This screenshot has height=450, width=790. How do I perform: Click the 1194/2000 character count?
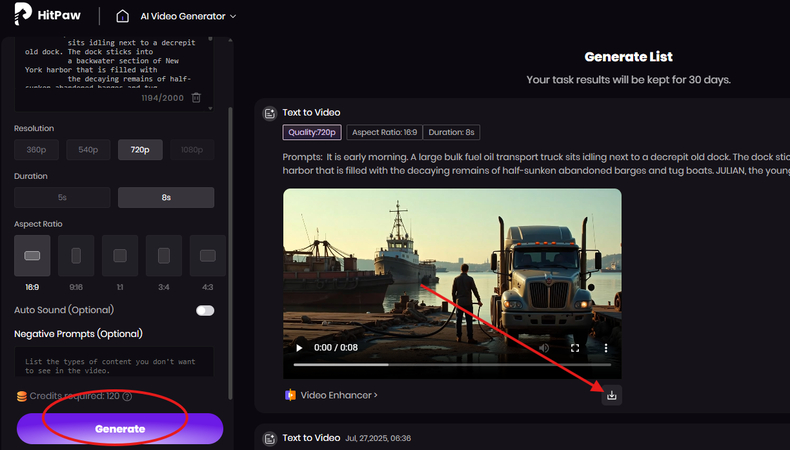tap(162, 98)
